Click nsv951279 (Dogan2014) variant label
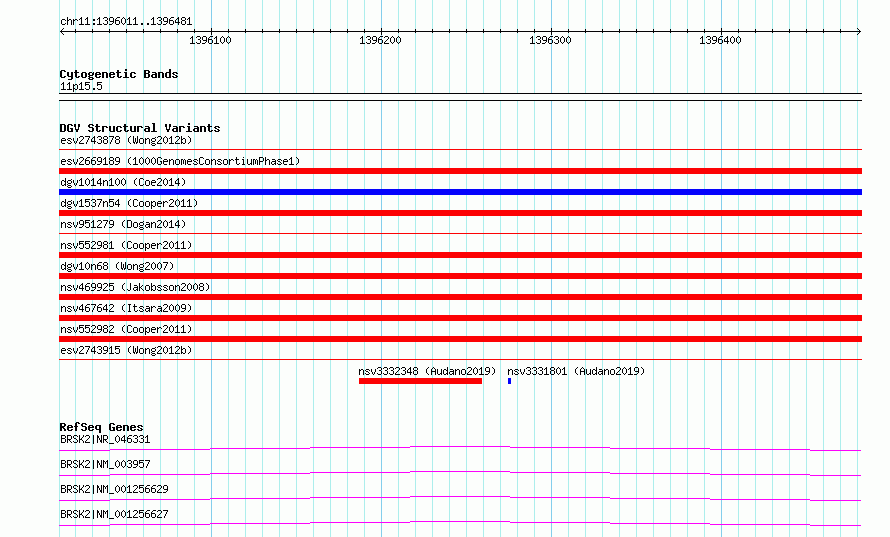Image resolution: width=890 pixels, height=537 pixels. (x=123, y=224)
